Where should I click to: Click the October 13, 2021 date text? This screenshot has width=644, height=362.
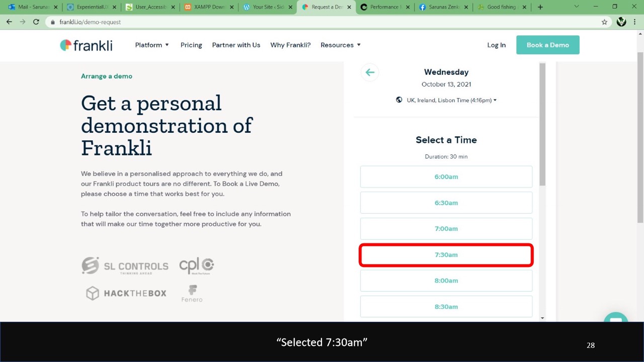(446, 84)
